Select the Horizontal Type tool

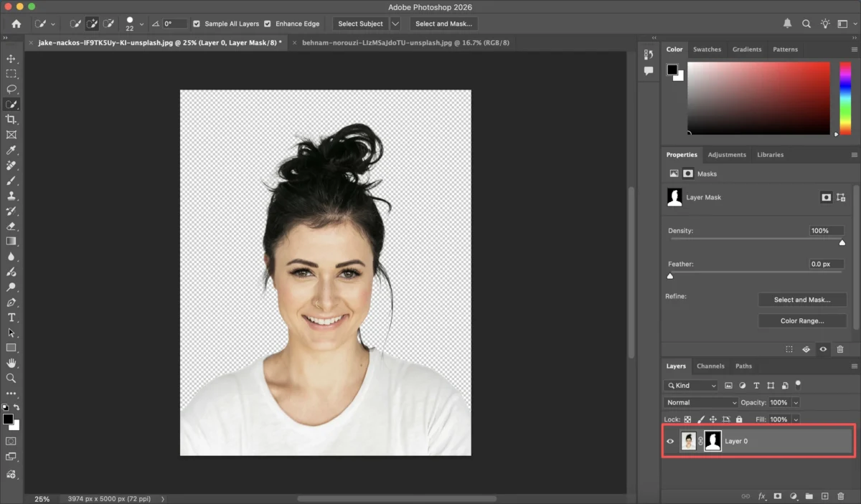coord(11,318)
